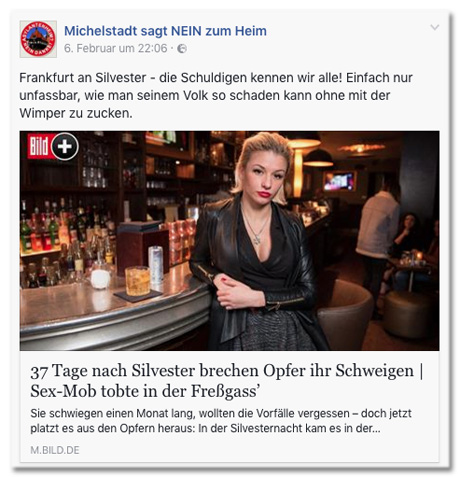
Task: Click the post text line Wimper zu zucken
Action: (76, 113)
